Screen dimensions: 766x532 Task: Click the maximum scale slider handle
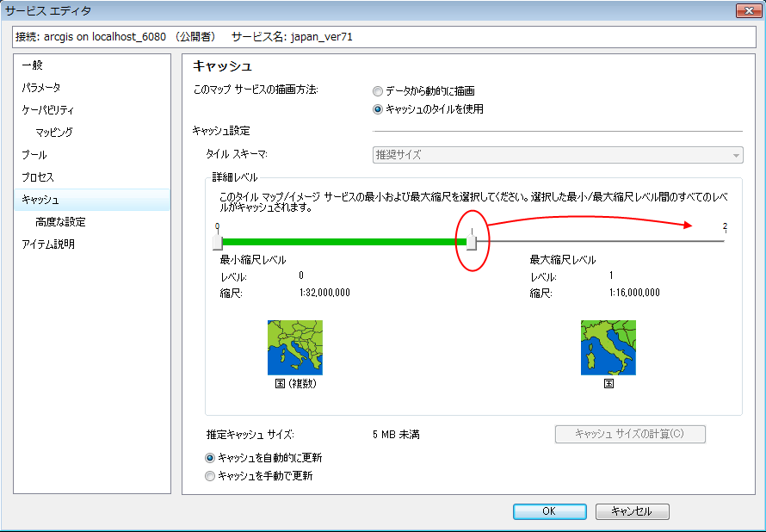click(x=472, y=242)
